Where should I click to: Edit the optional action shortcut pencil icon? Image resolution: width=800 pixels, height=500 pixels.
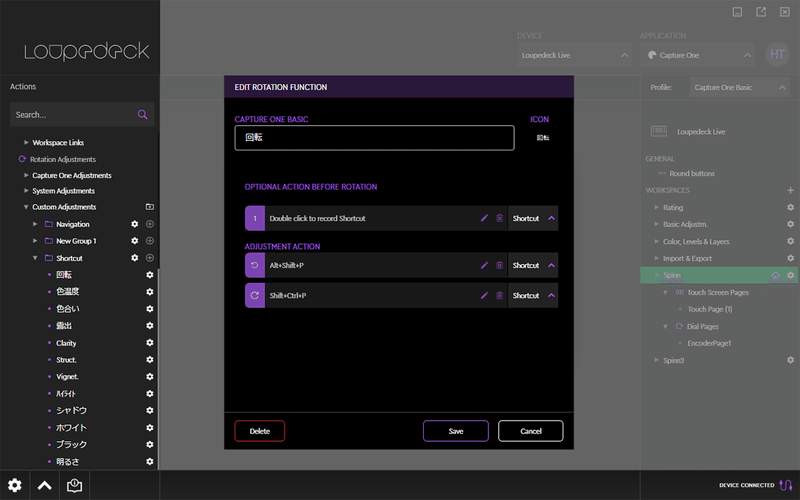tap(484, 218)
